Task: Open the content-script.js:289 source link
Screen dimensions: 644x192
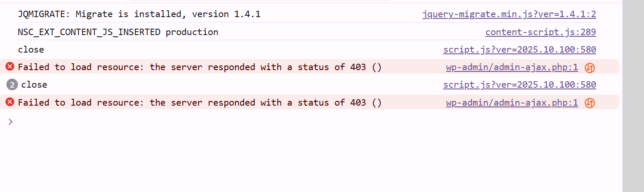Action: tap(540, 32)
